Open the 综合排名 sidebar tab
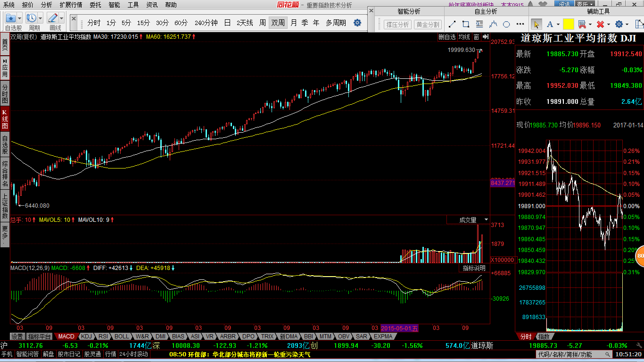Viewport: 644px width, 362px height. click(5, 173)
